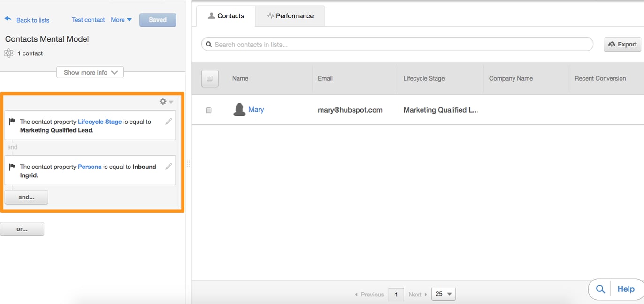The image size is (644, 304).
Task: Go to Previous page
Action: point(369,295)
